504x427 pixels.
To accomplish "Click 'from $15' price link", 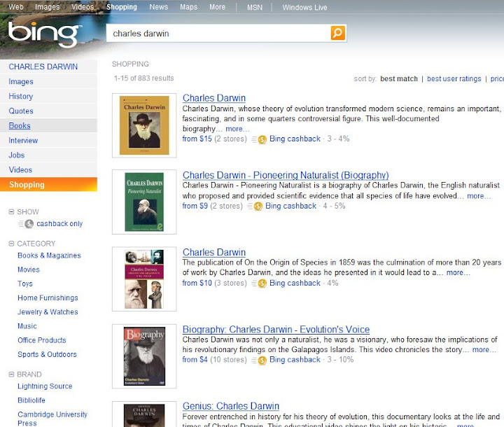I will [197, 139].
